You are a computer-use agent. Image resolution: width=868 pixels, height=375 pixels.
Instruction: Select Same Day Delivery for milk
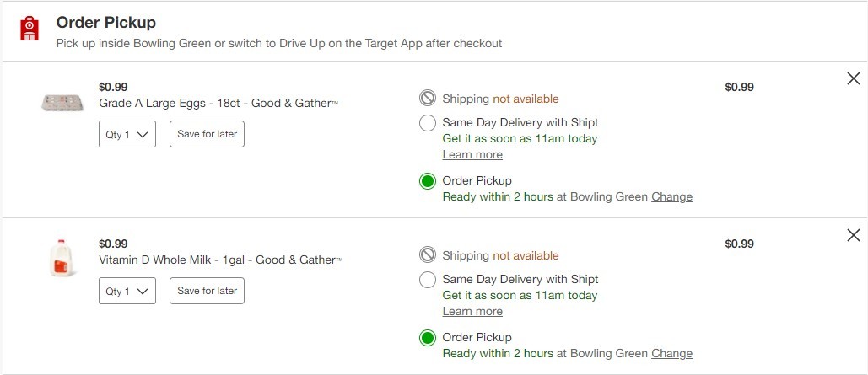coord(428,280)
